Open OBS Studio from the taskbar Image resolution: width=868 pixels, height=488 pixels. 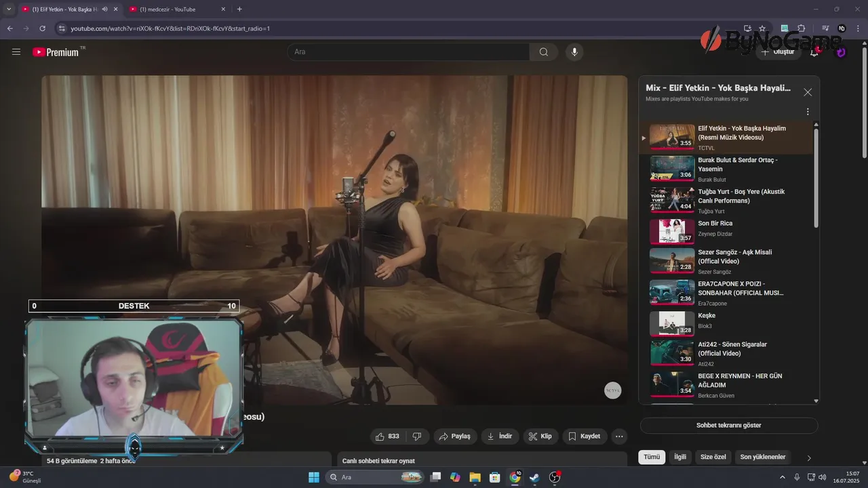coord(555,477)
